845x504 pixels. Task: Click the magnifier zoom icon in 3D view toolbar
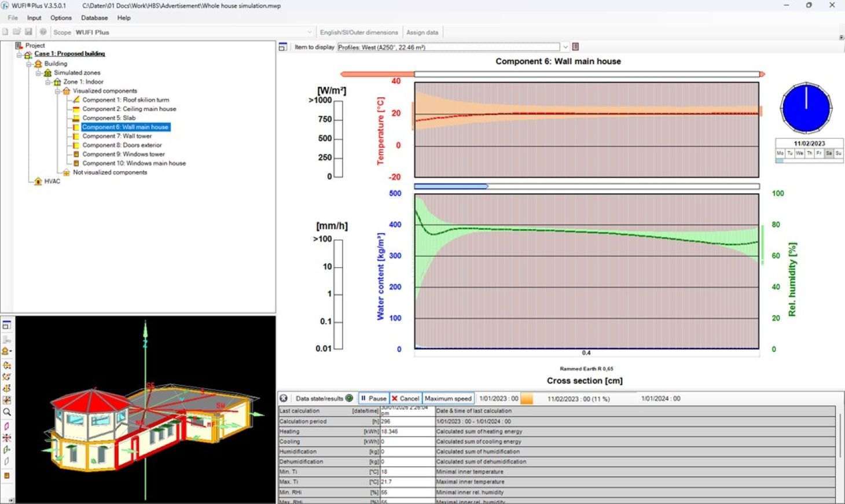pyautogui.click(x=7, y=412)
